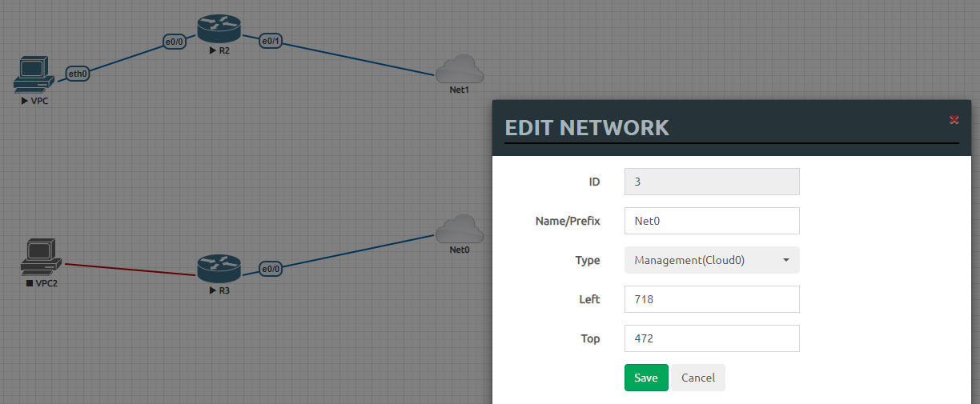
Task: Click the e0/0 interface label near R3
Action: point(271,269)
